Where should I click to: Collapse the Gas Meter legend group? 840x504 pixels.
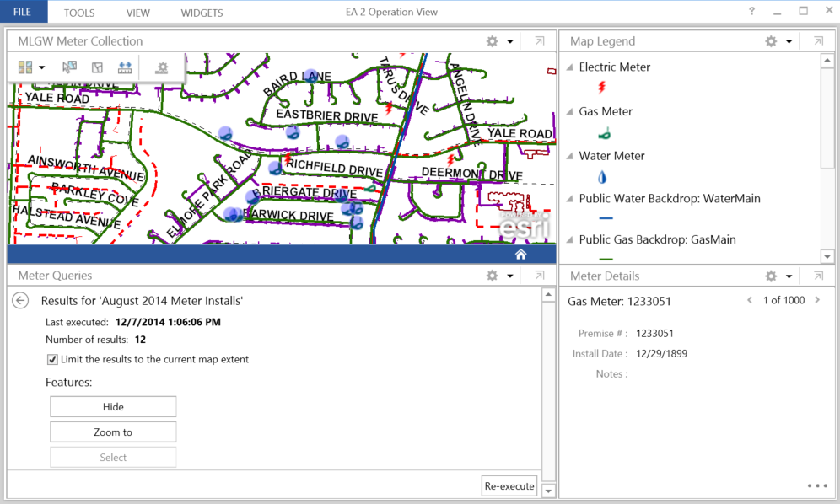(570, 111)
